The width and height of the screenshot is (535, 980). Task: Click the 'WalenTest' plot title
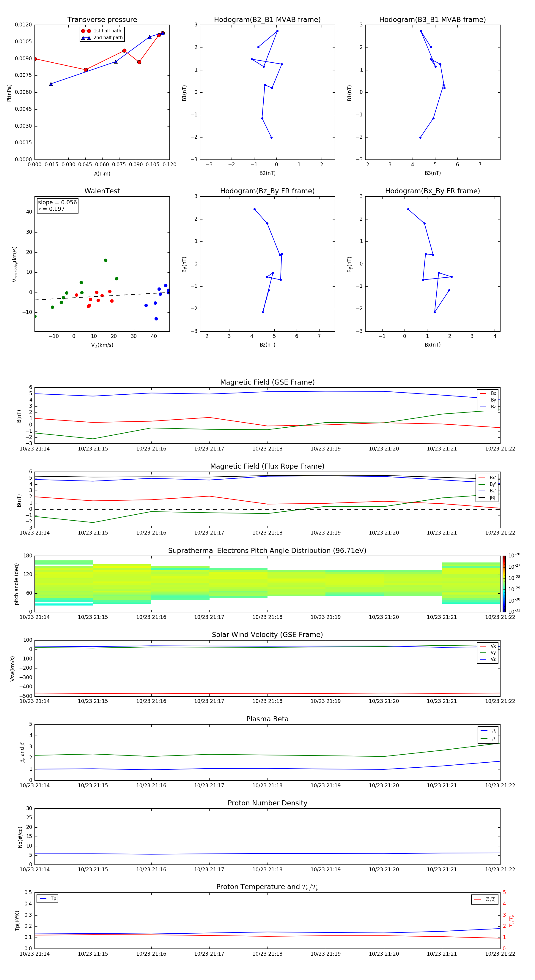(x=102, y=191)
